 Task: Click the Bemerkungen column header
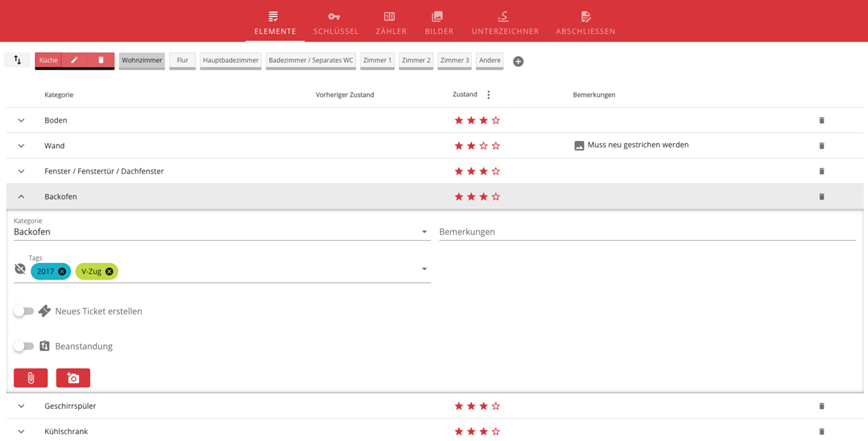(594, 95)
